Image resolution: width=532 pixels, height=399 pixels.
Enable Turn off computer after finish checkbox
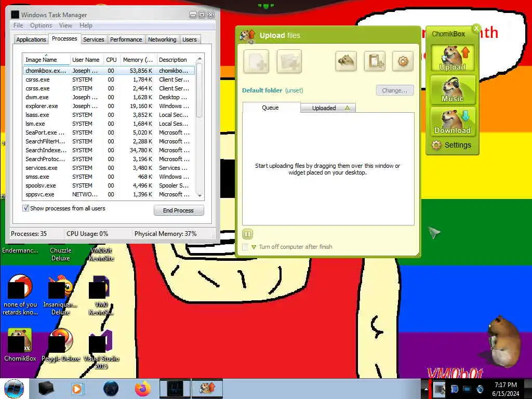coord(245,247)
